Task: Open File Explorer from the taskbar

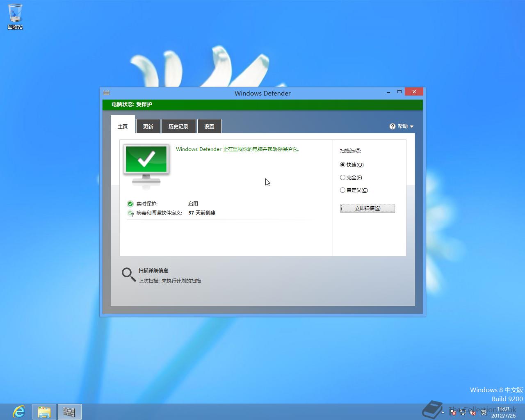Action: pyautogui.click(x=44, y=411)
